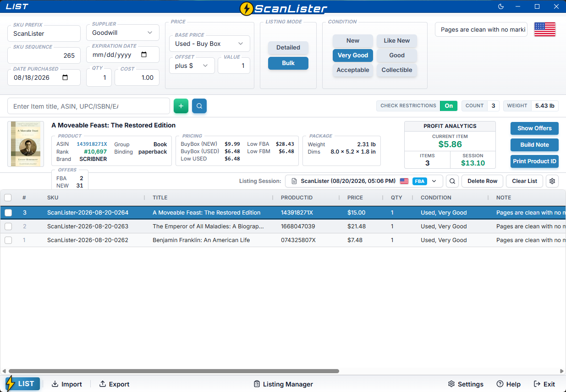The width and height of the screenshot is (566, 392).
Task: Click the green add item plus button
Action: pyautogui.click(x=181, y=106)
